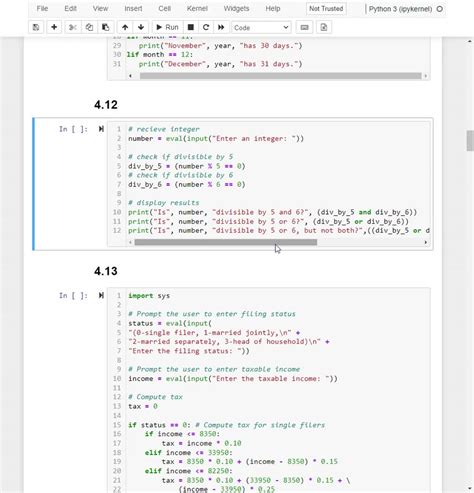
Task: Click the In [ ] prompt of 4.12 cell
Action: pos(73,129)
